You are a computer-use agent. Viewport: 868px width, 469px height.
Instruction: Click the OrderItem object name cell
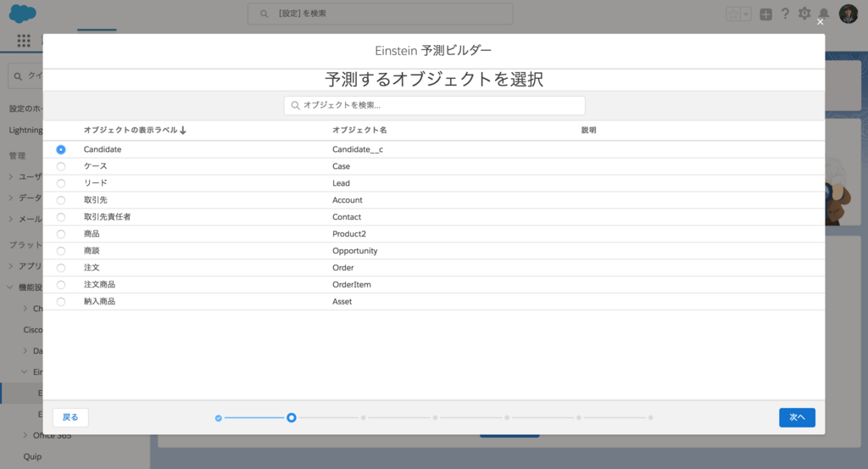pos(352,285)
